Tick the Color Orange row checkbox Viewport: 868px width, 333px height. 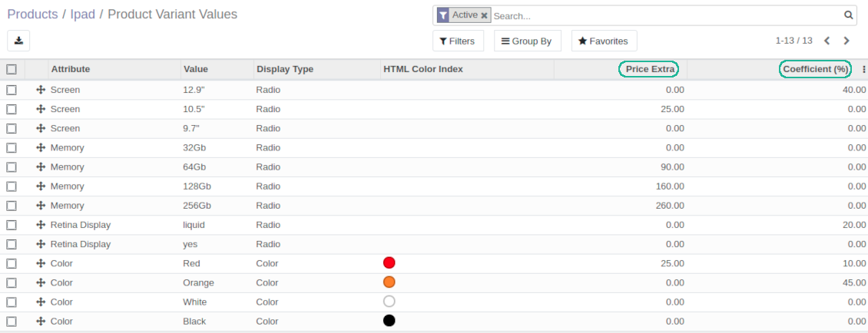click(x=12, y=282)
